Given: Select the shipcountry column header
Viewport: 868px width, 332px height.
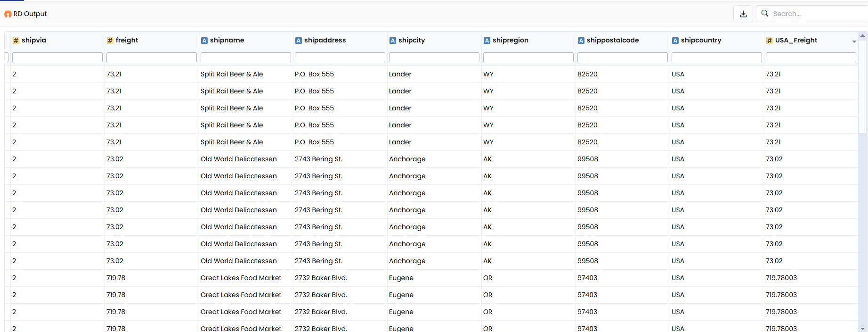Looking at the screenshot, I should (x=701, y=40).
